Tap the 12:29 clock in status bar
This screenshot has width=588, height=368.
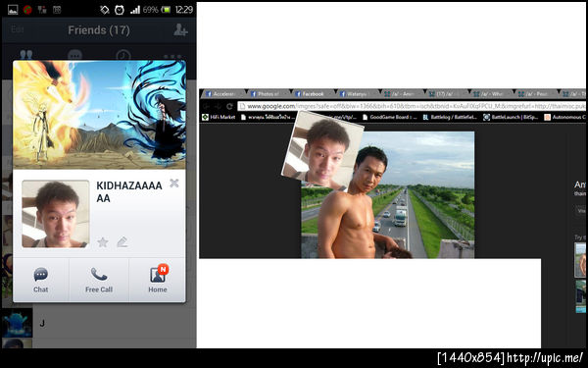pyautogui.click(x=184, y=10)
